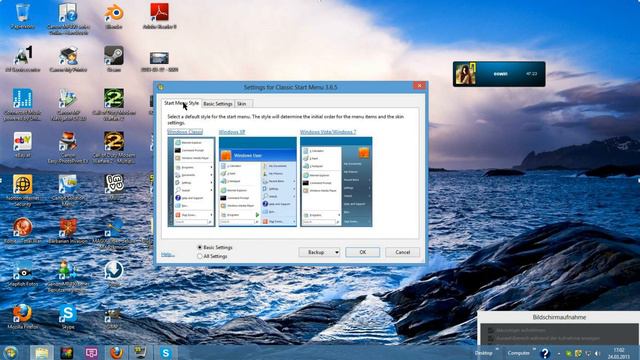Open the Backup dropdown arrow
This screenshot has width=640, height=360.
tap(337, 252)
